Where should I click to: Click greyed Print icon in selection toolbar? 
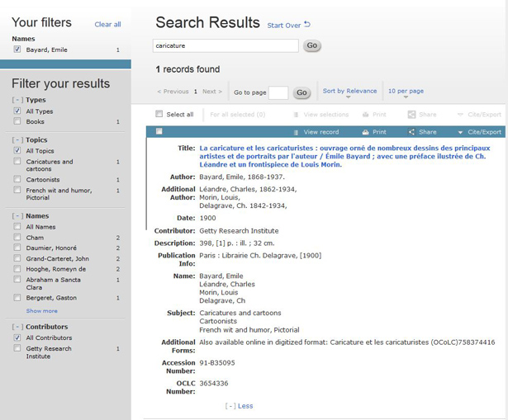pos(365,115)
